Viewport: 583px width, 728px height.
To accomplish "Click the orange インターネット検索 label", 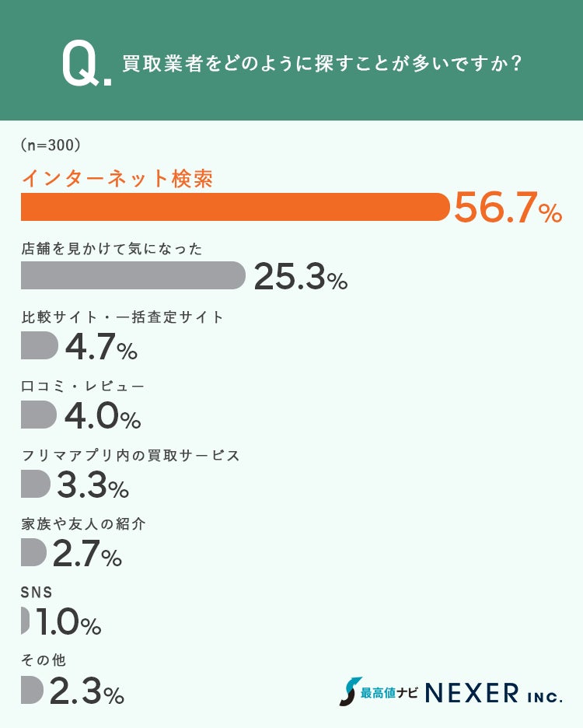I will coord(117,179).
